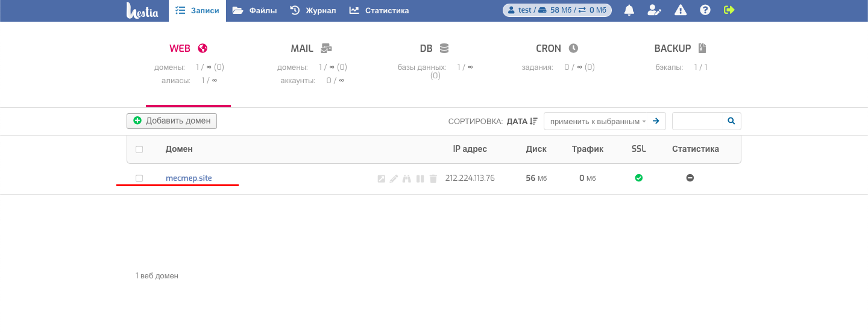Click the Hestia logo
The height and width of the screenshot is (335, 868).
point(142,10)
